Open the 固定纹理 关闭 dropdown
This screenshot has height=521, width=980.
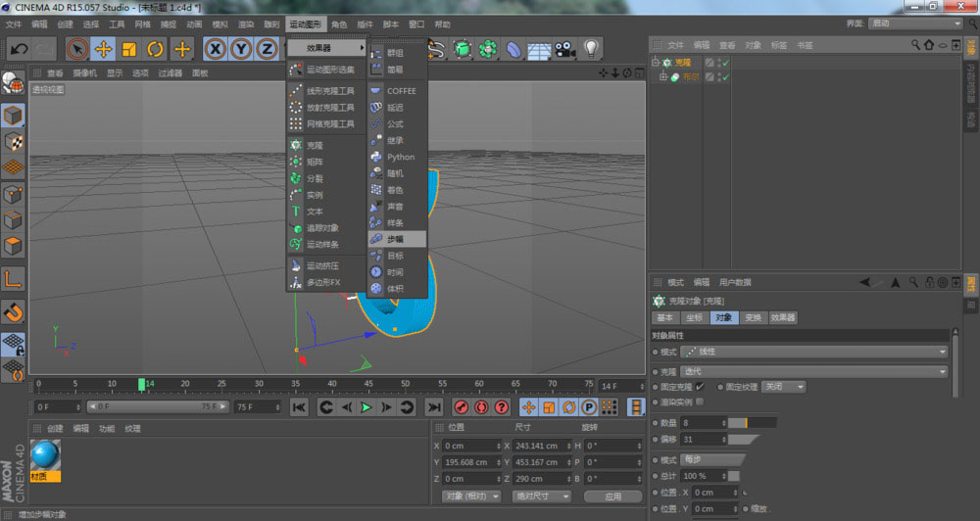[x=784, y=387]
